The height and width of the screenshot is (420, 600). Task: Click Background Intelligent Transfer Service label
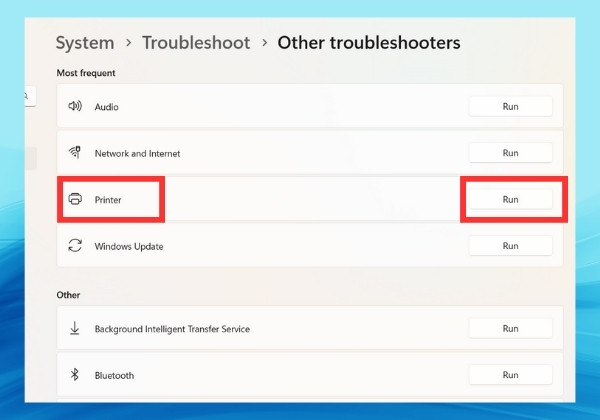point(172,329)
